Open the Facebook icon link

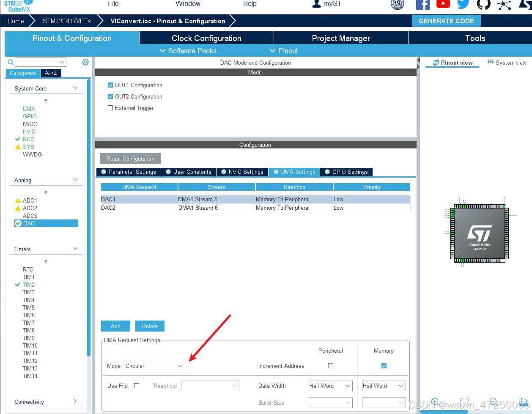[x=422, y=4]
